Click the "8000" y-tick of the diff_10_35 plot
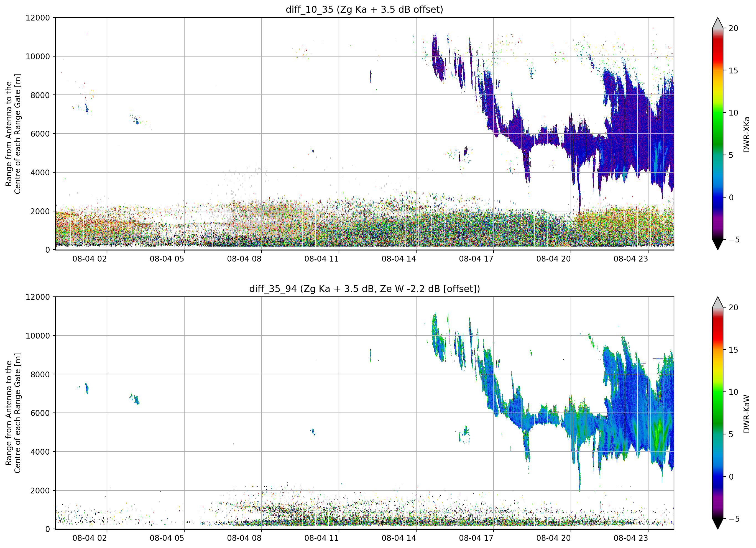The height and width of the screenshot is (548, 756). [x=40, y=95]
